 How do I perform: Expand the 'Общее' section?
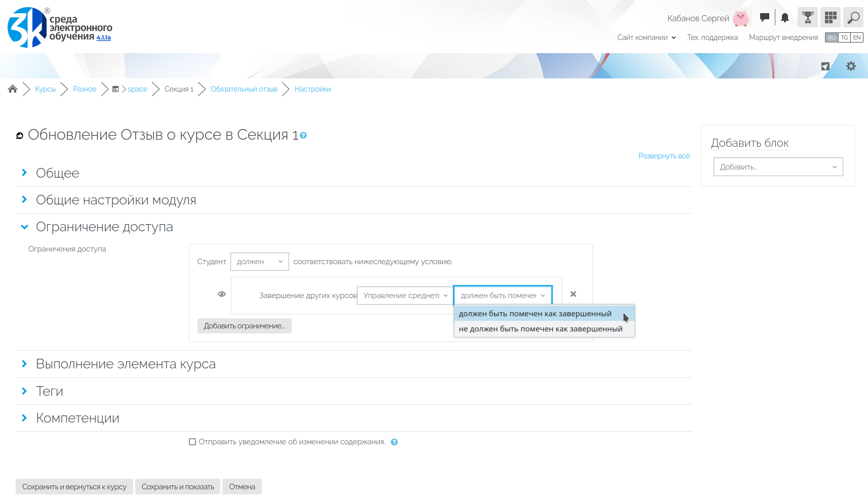point(57,173)
